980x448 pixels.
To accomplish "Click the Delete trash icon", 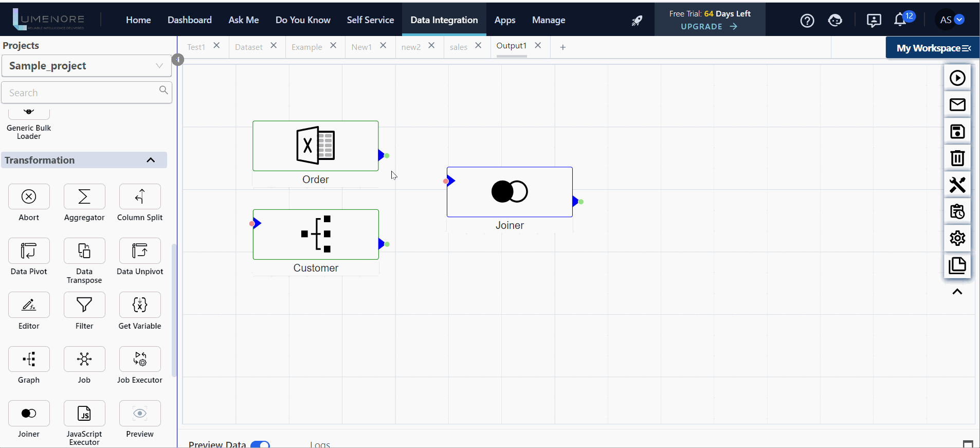I will (x=957, y=158).
